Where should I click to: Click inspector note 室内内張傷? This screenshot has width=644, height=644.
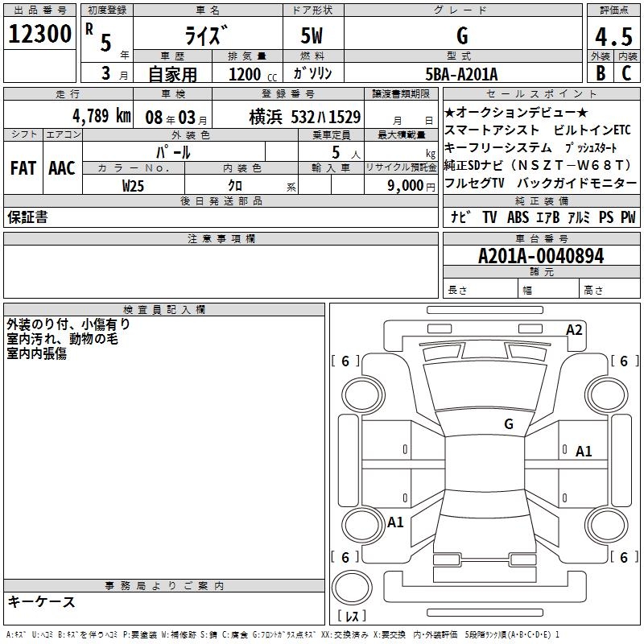36,353
